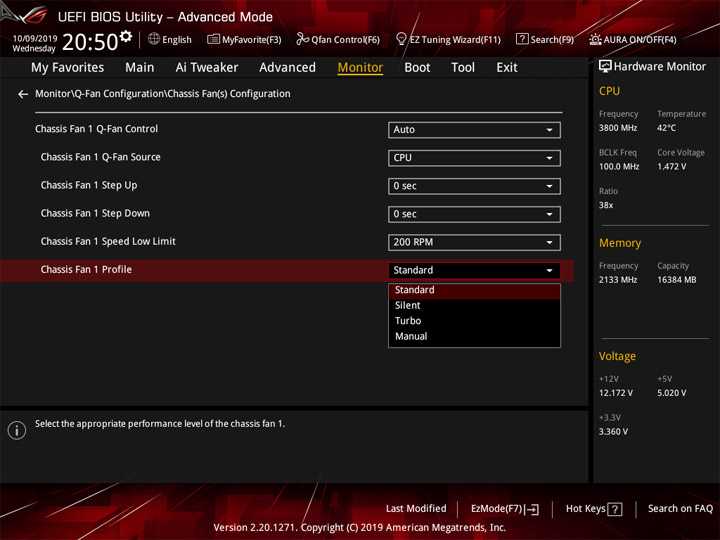
Task: Click the info icon in help area
Action: click(x=17, y=430)
